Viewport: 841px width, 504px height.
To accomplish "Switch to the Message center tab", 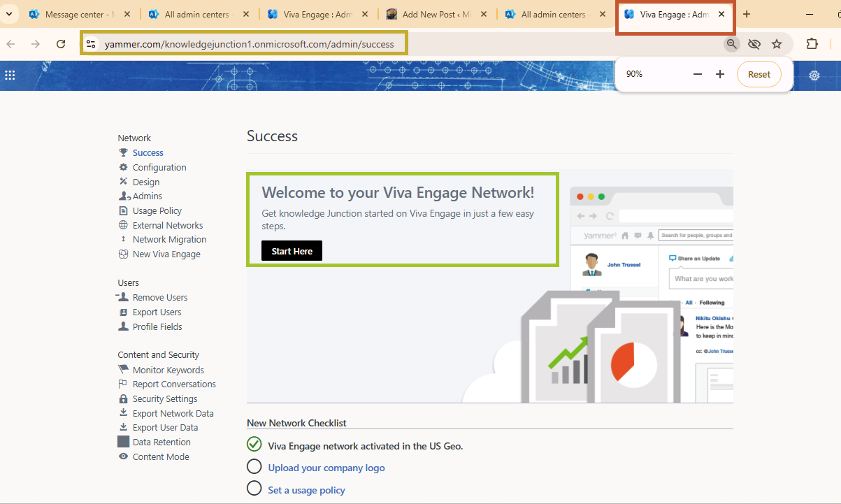I will (x=80, y=14).
